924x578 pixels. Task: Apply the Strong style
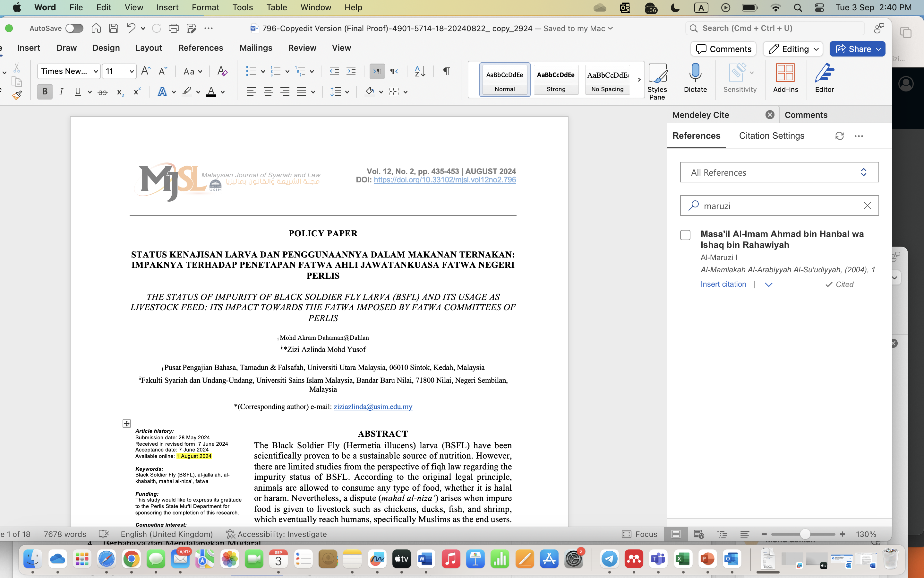click(556, 80)
